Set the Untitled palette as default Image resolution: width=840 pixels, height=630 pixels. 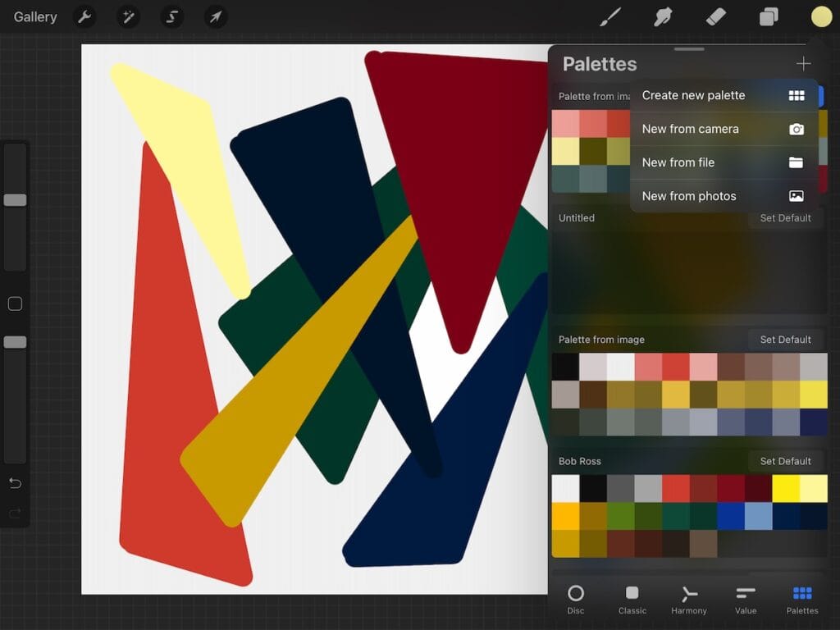tap(786, 218)
